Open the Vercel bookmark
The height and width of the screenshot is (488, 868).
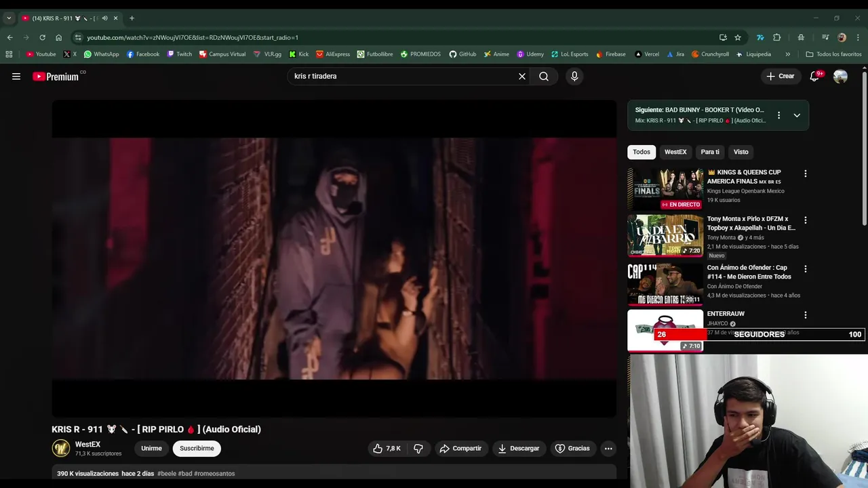point(646,54)
